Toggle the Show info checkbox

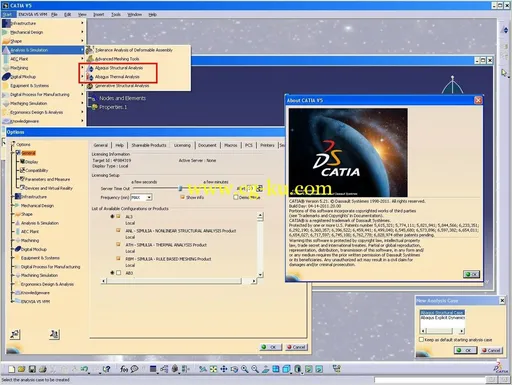(182, 197)
